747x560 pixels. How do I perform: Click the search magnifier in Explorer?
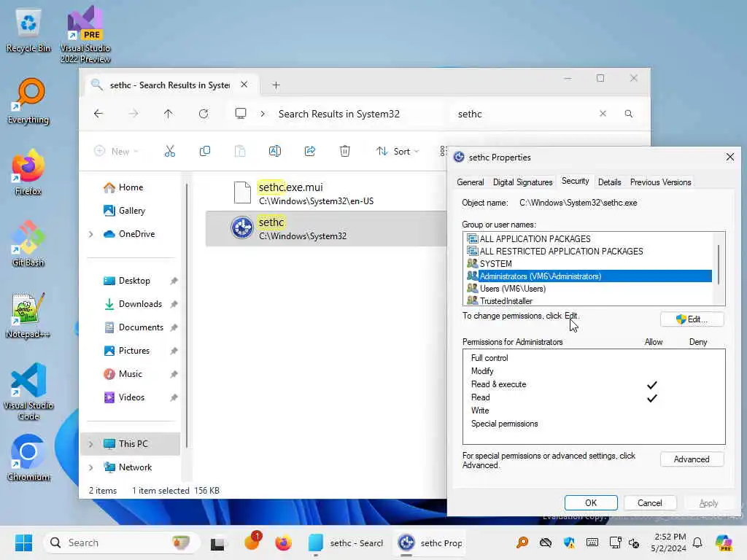click(629, 114)
